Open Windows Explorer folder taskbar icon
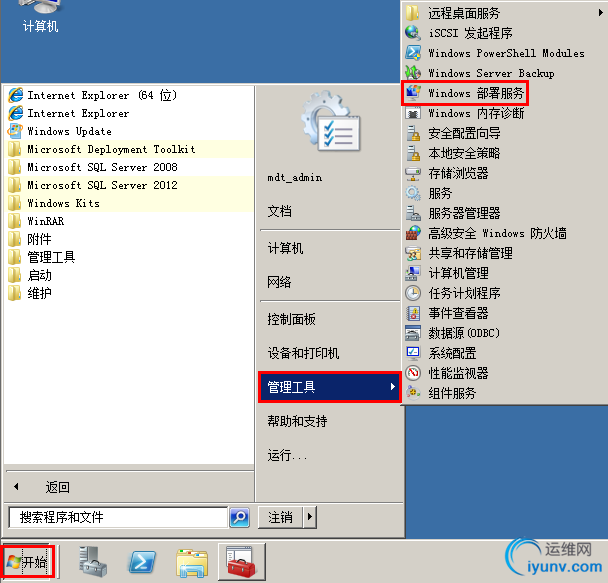 click(x=192, y=562)
